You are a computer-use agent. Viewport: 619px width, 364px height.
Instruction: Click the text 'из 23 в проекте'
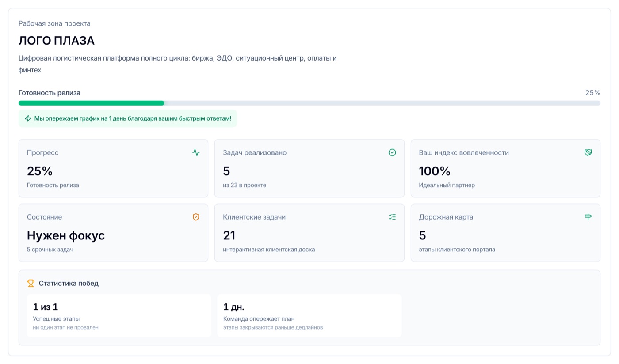pyautogui.click(x=245, y=185)
